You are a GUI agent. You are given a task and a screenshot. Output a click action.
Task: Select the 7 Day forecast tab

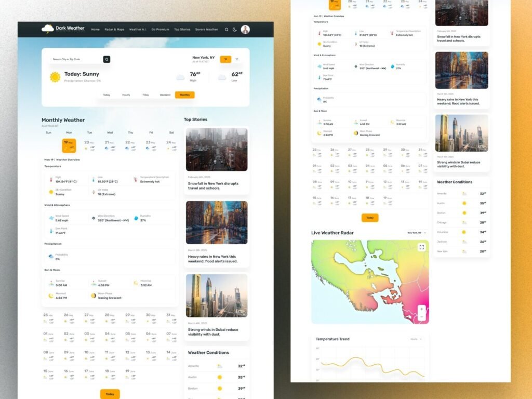pos(145,95)
